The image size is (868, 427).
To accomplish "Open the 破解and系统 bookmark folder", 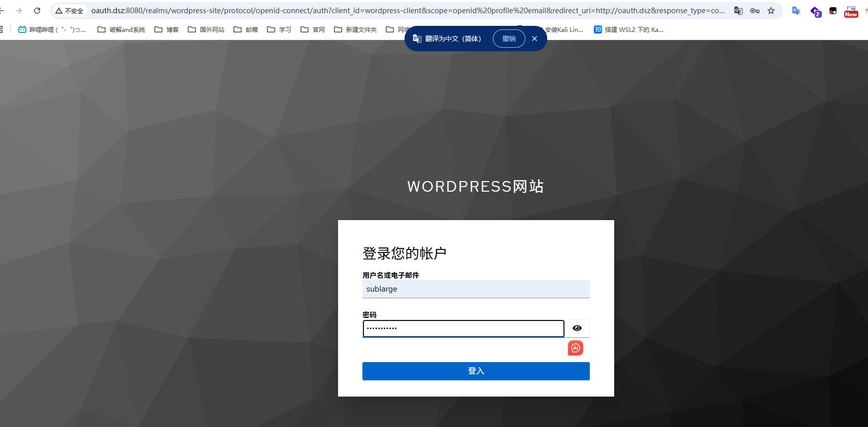I will click(x=121, y=30).
